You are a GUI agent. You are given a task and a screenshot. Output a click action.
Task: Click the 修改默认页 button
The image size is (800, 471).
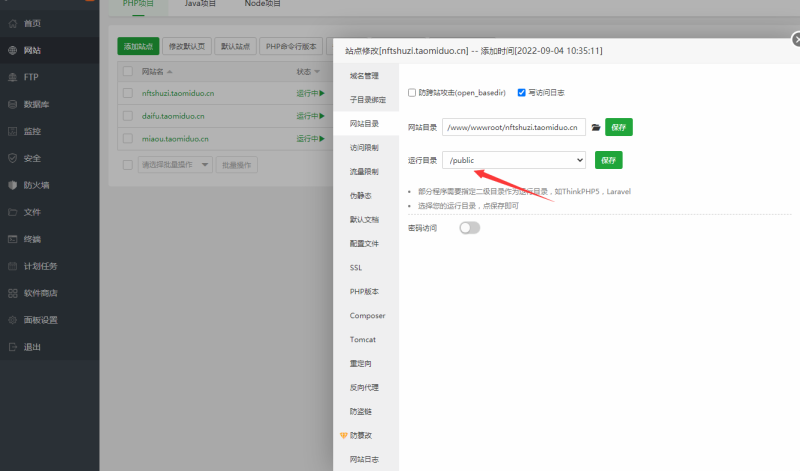coord(187,46)
